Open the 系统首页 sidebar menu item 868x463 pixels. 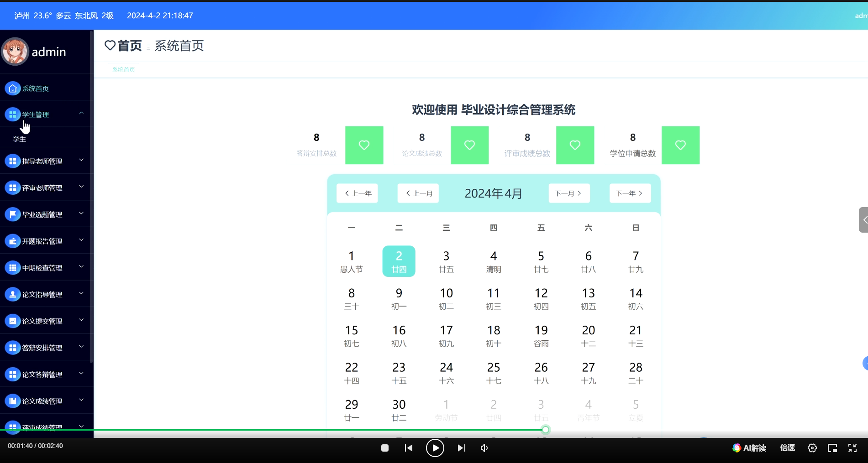click(x=46, y=88)
